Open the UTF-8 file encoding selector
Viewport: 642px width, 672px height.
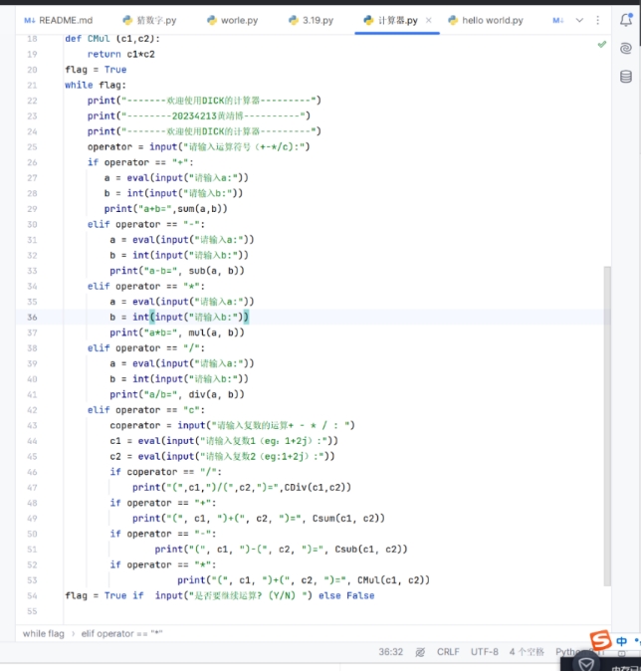coord(485,653)
